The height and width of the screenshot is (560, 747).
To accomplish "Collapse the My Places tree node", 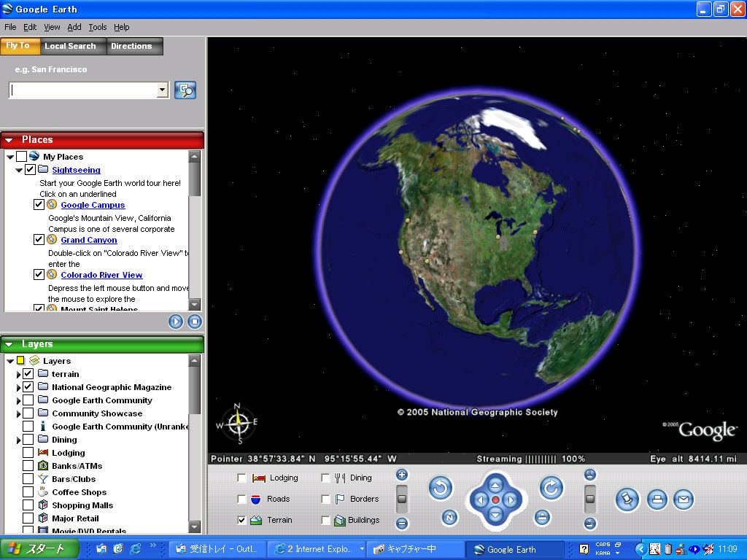I will tap(10, 157).
